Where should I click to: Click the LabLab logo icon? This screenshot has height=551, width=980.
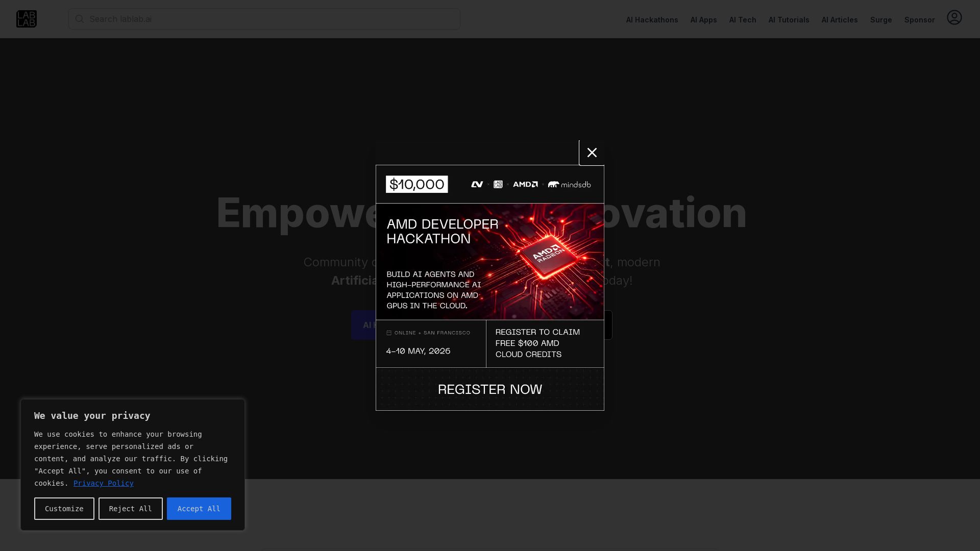[x=27, y=19]
